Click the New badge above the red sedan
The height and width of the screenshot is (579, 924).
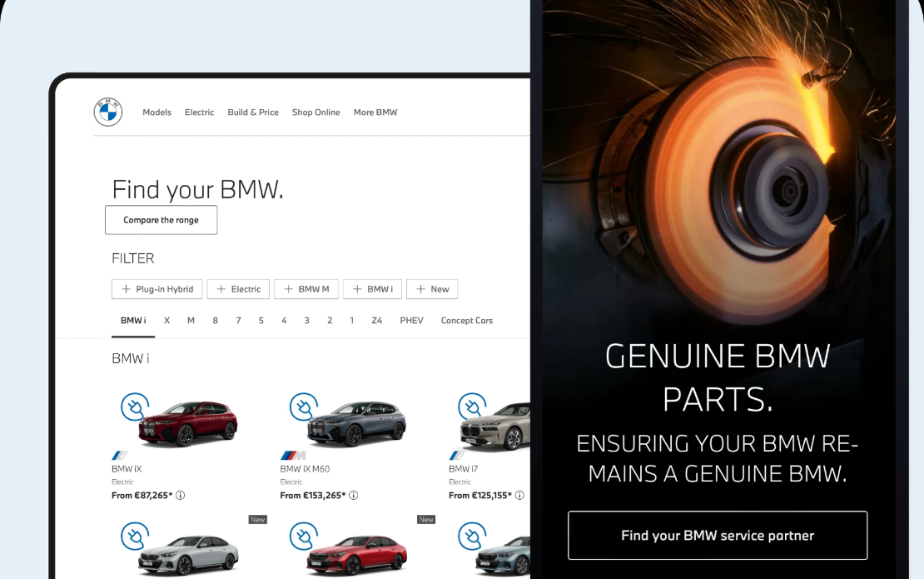426,520
